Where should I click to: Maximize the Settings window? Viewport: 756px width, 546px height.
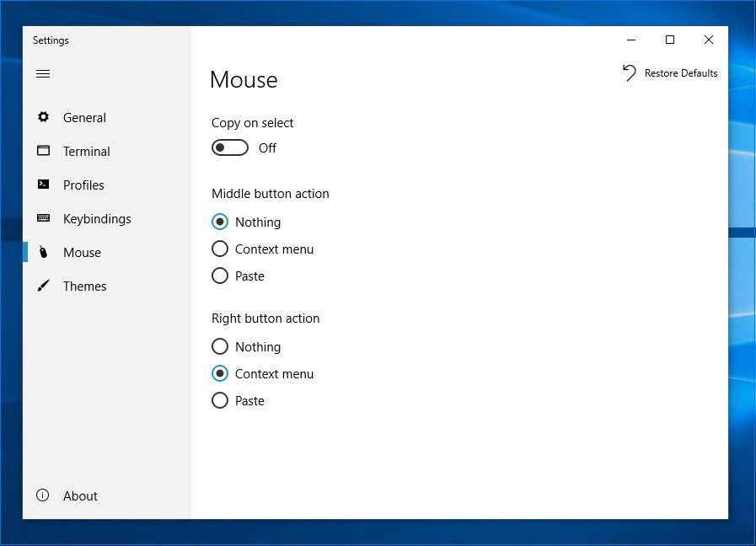pos(670,40)
